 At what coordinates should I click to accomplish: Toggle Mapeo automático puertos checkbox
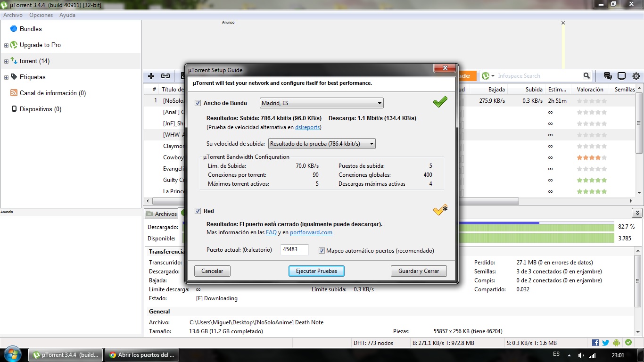[x=322, y=251]
